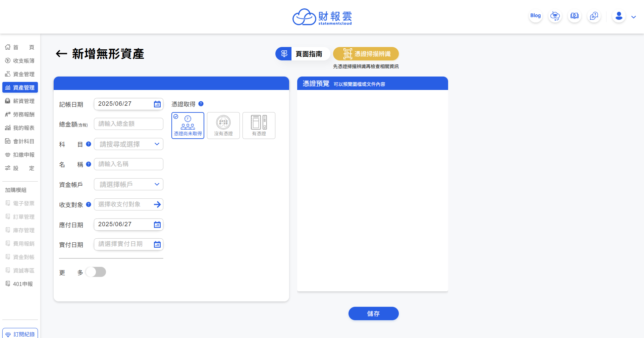644x338 pixels.
Task: Click the help icon next to 憑證取得
Action: click(201, 104)
